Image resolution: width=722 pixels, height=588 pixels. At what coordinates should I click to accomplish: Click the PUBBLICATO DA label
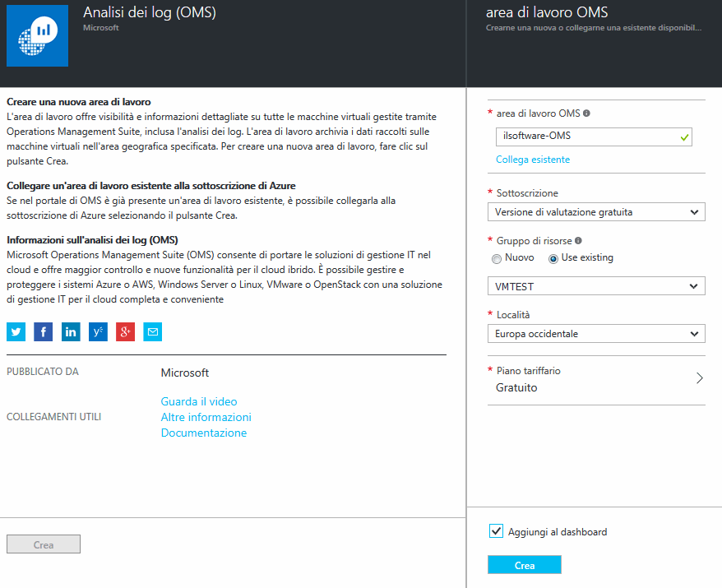coord(43,372)
